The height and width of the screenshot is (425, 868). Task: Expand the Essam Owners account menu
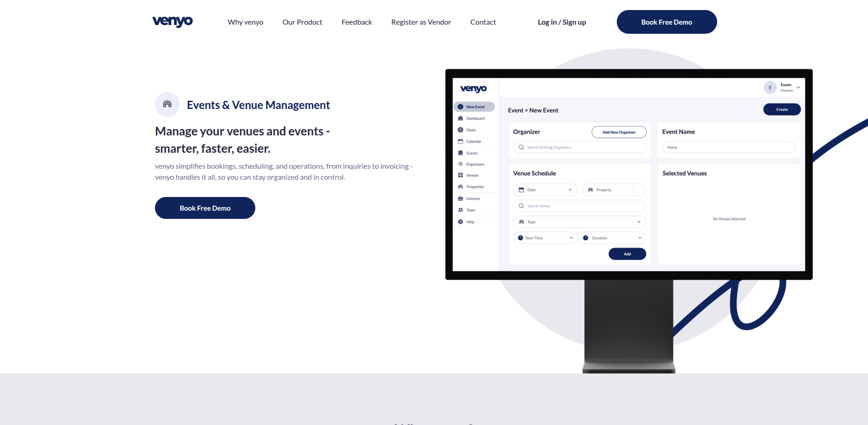coord(798,87)
